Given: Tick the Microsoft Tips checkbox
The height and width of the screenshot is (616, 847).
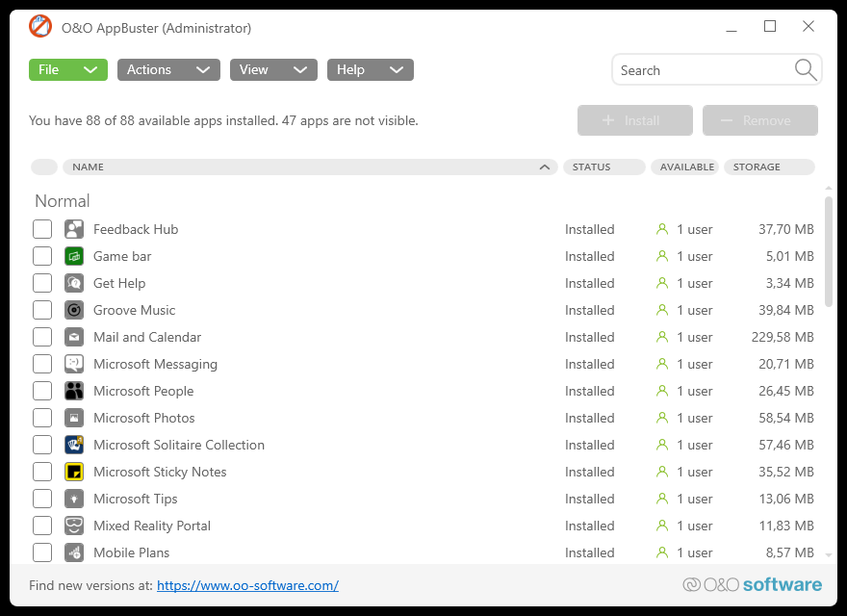Looking at the screenshot, I should coord(42,499).
